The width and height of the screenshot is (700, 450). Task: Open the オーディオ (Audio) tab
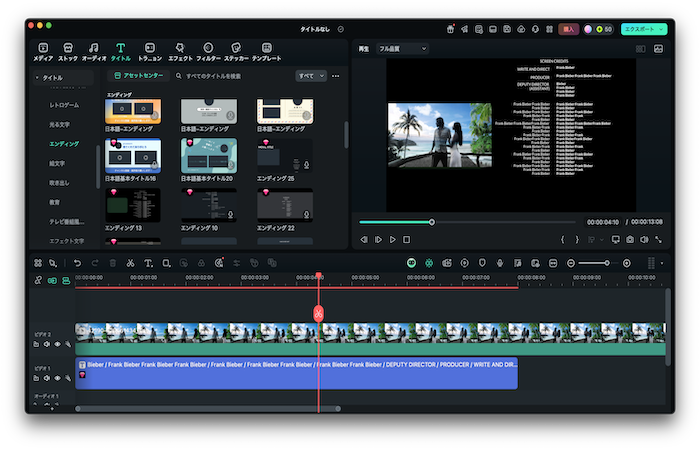[x=94, y=52]
